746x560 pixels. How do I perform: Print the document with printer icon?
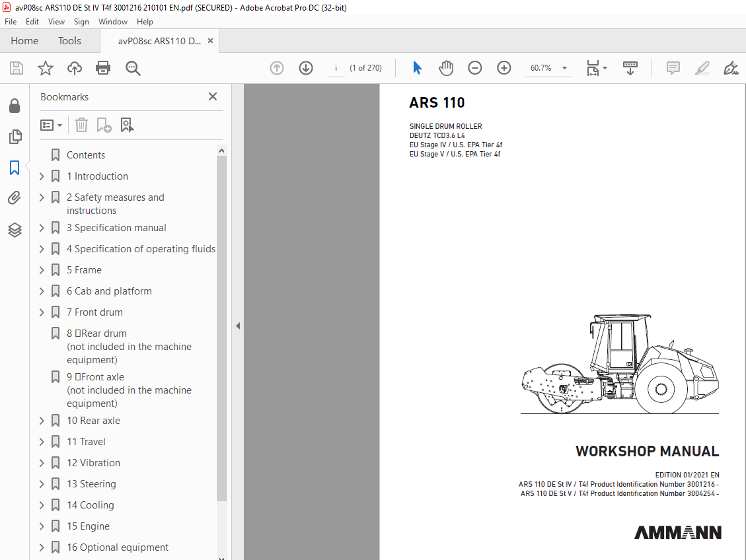[103, 68]
